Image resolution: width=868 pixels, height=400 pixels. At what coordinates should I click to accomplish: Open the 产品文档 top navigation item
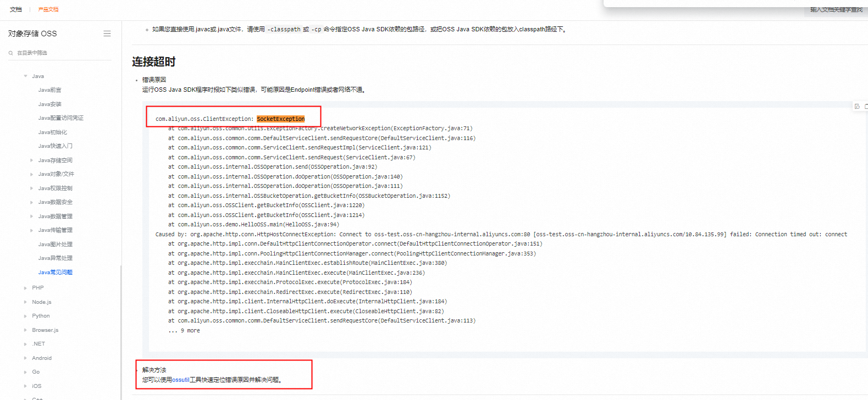(48, 9)
